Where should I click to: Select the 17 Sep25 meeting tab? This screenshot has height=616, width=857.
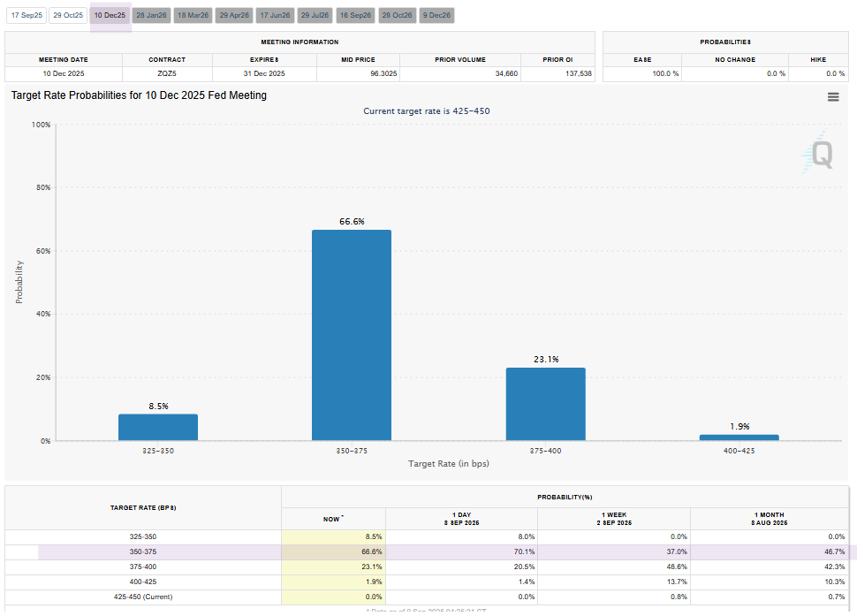click(x=27, y=15)
